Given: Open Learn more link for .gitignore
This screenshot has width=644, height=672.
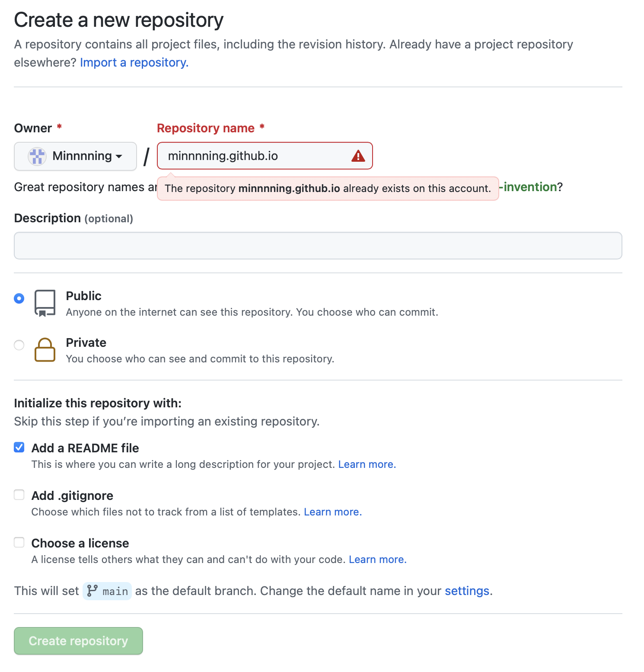Looking at the screenshot, I should pos(332,512).
